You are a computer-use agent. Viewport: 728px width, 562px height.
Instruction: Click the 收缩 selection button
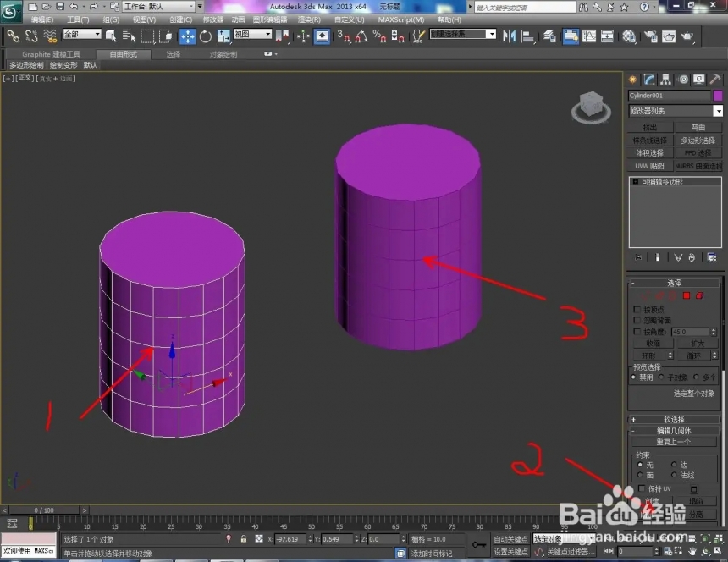653,344
